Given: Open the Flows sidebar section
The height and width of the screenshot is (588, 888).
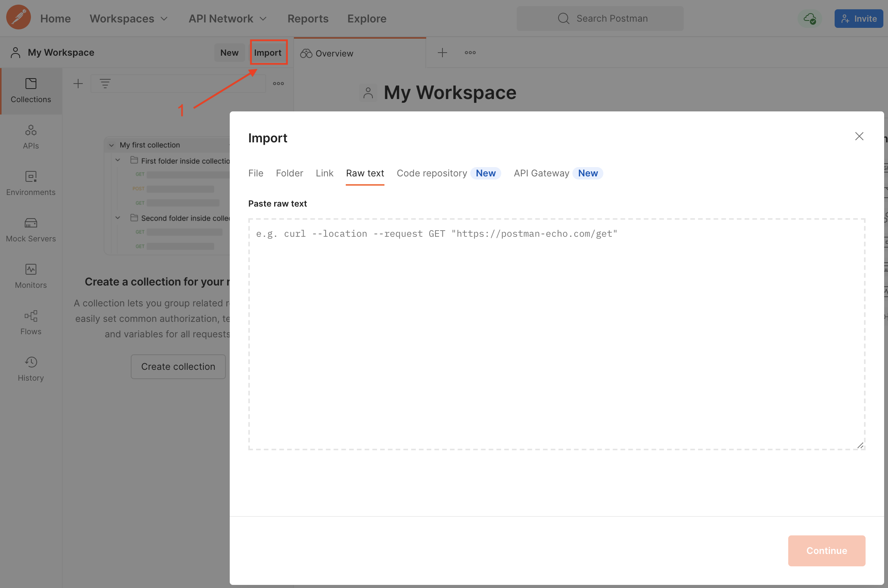Looking at the screenshot, I should pyautogui.click(x=31, y=323).
